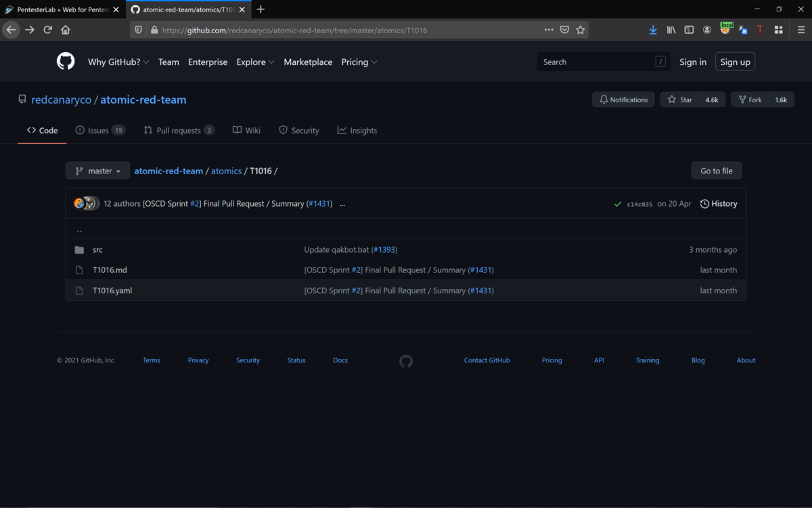The height and width of the screenshot is (508, 812).
Task: Click the Team link in header
Action: (168, 62)
